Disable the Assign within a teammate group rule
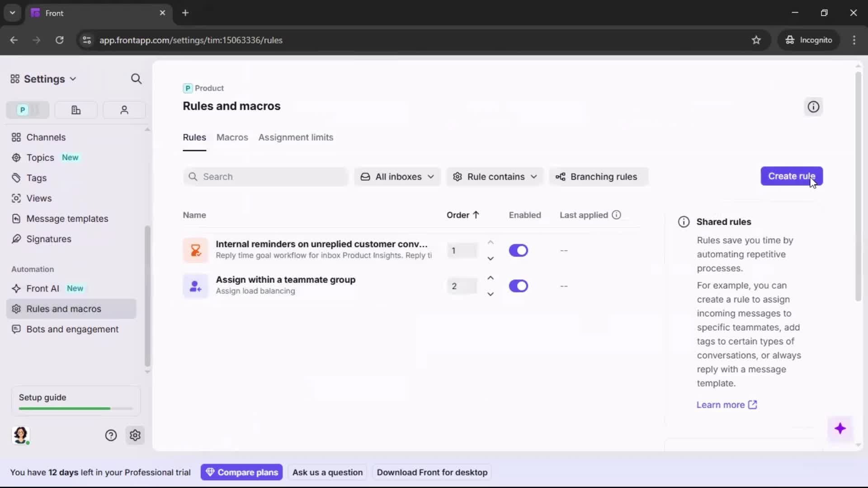 (x=519, y=286)
